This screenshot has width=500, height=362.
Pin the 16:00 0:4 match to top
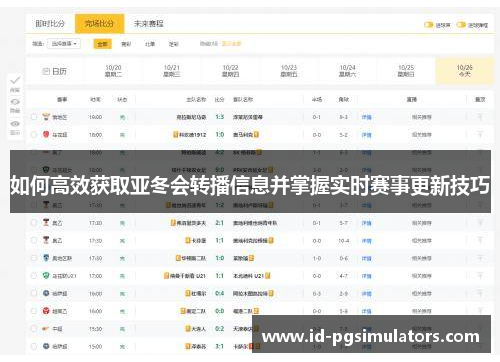480,293
